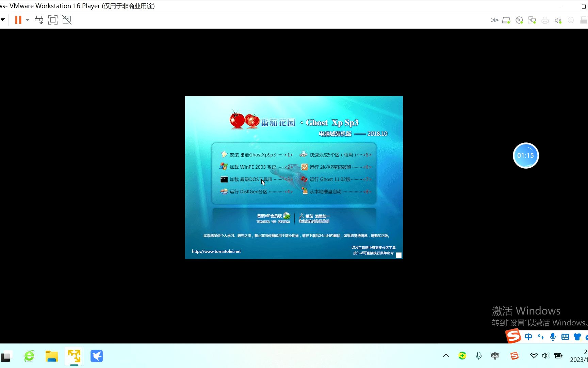The height and width of the screenshot is (368, 588).
Task: Click the webcam device icon
Action: (571, 20)
